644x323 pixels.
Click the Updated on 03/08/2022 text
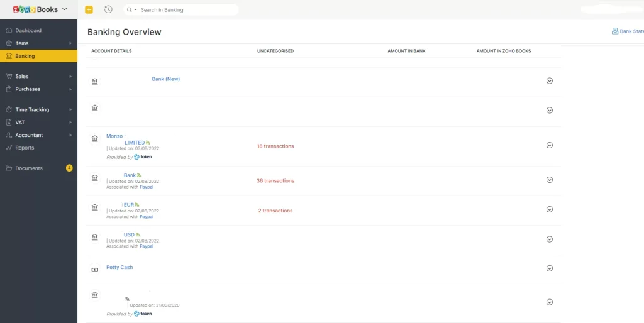[x=134, y=148]
